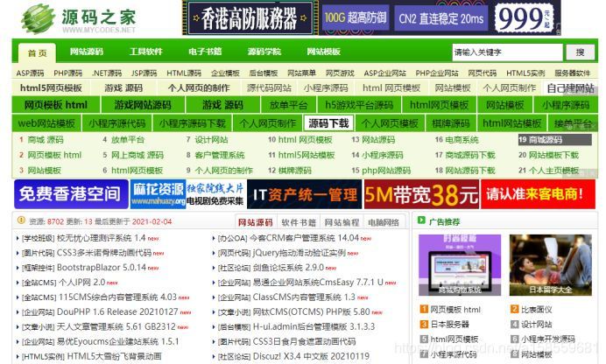Screen dimensions: 606x364
Task: Click the green 放单平台 button
Action: coord(288,105)
